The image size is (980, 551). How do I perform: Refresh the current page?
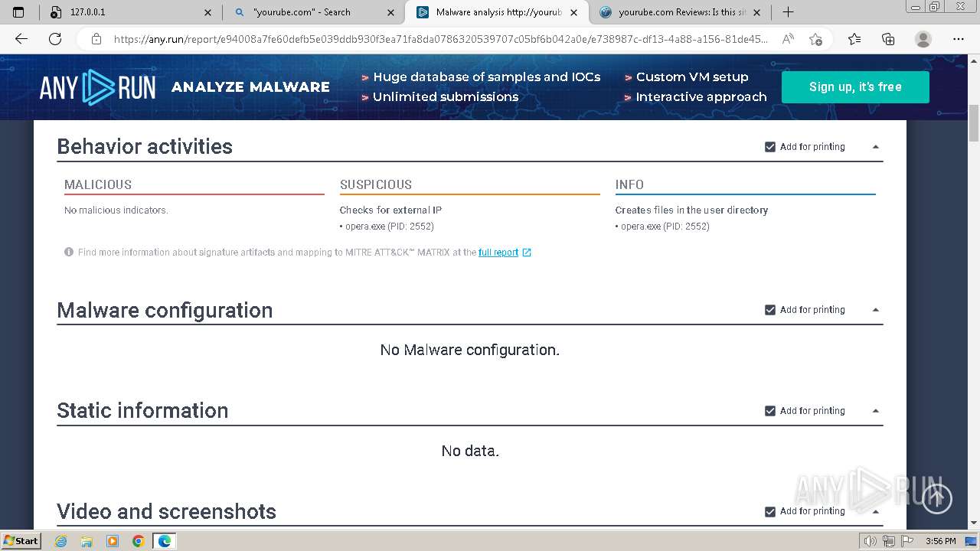[x=55, y=39]
